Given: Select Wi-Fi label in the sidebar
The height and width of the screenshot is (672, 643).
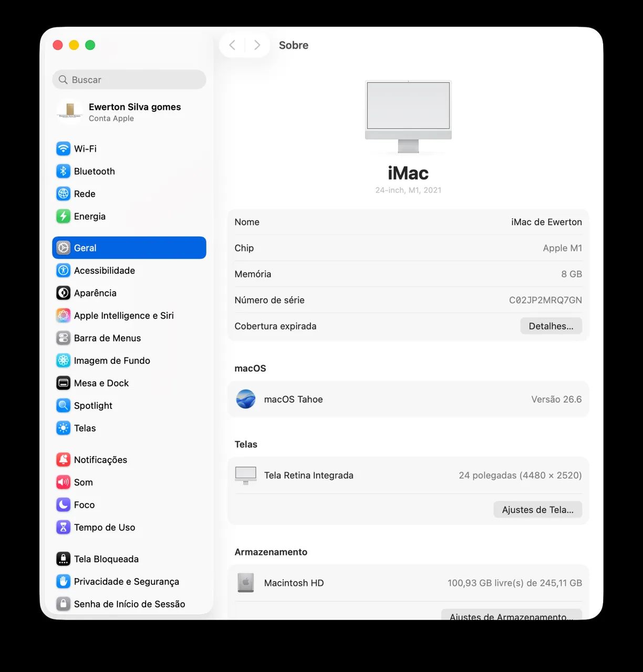Looking at the screenshot, I should tap(85, 149).
